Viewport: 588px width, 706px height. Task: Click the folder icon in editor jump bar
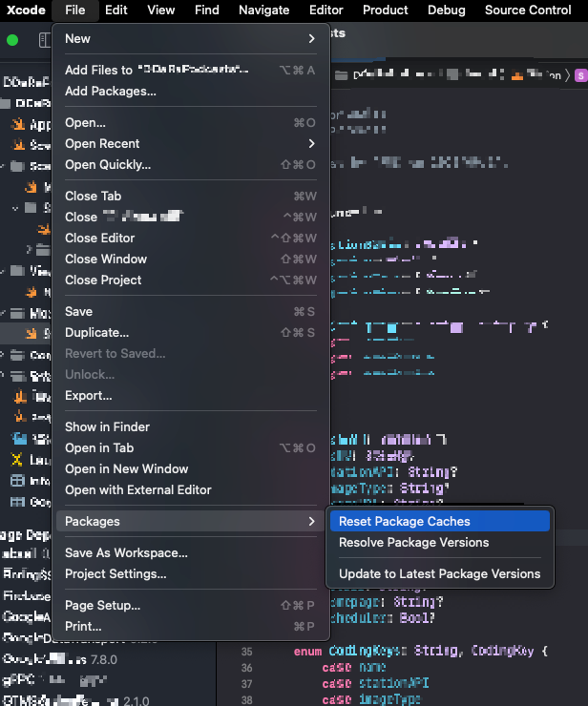(341, 75)
